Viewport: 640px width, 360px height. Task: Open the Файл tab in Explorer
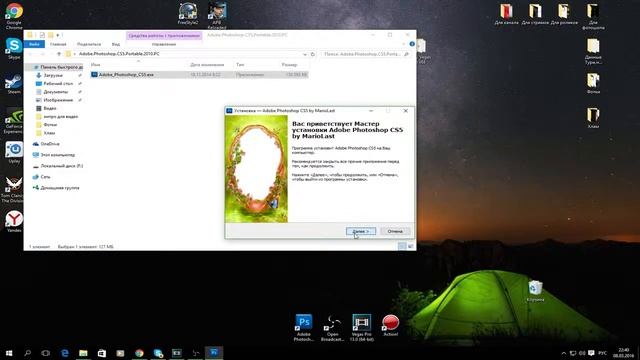point(34,44)
